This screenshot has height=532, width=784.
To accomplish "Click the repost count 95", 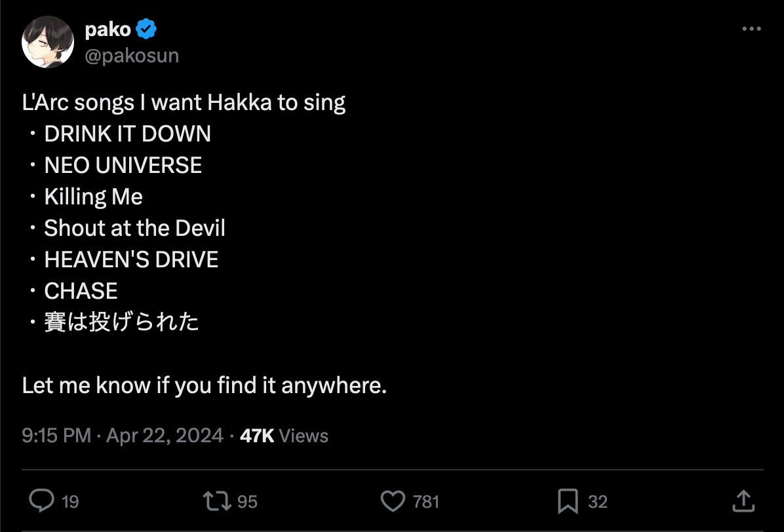I will click(x=247, y=503).
